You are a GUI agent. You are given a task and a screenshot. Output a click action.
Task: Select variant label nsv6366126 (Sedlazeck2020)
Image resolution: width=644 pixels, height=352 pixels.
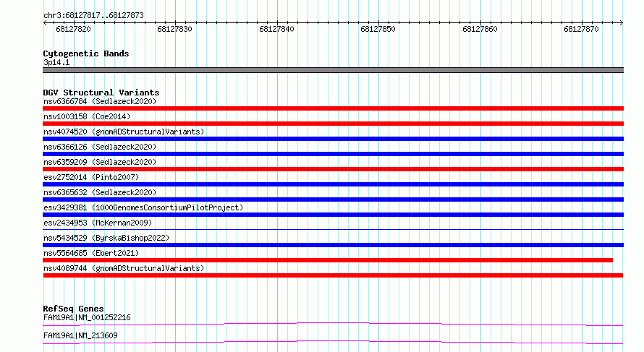(100, 147)
